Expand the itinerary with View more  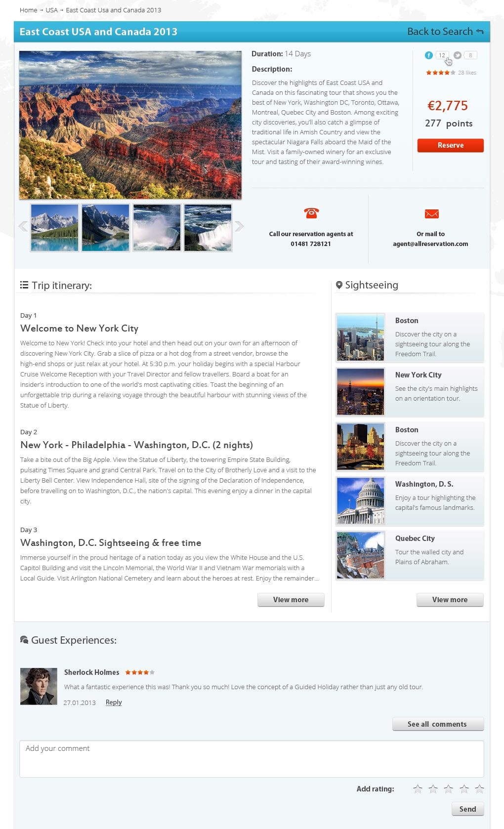(x=291, y=600)
